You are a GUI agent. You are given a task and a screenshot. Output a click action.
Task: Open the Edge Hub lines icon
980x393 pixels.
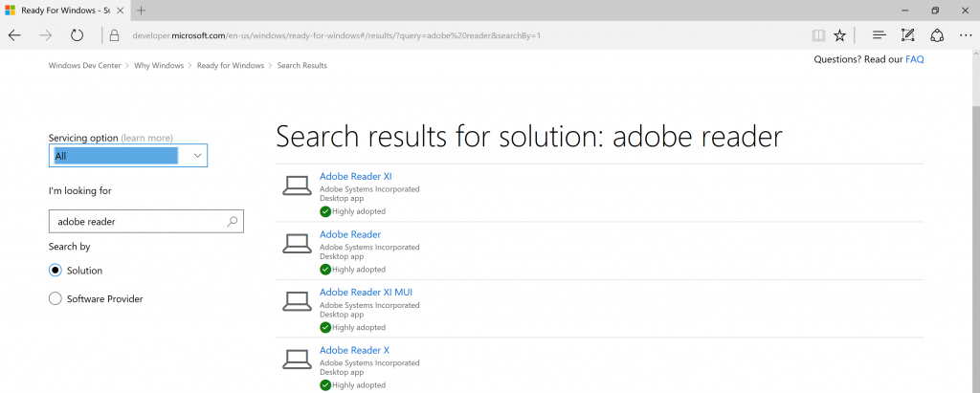pos(880,35)
